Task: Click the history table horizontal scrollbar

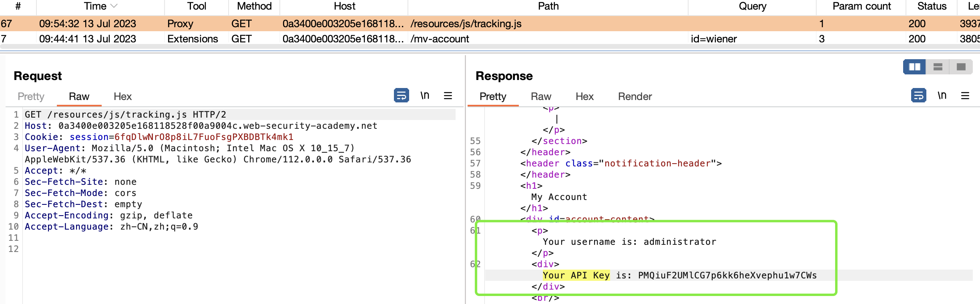Action: click(x=490, y=47)
